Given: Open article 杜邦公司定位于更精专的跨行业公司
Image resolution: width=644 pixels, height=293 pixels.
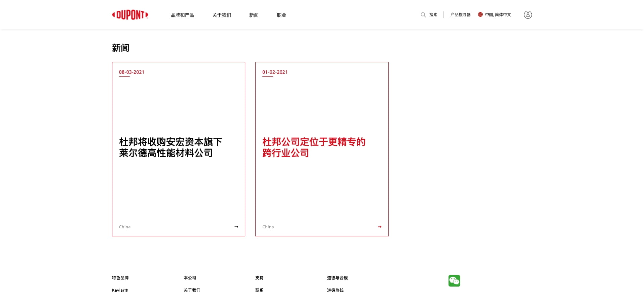Looking at the screenshot, I should click(314, 147).
